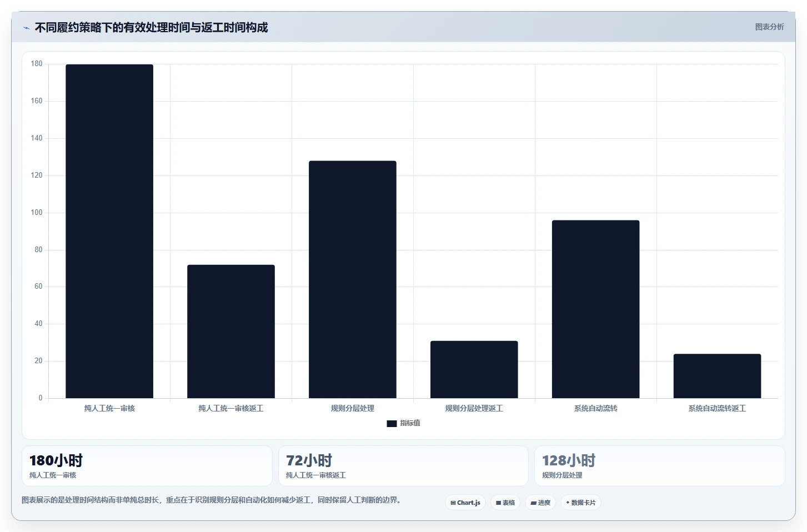Click the y-axis value 100
Screen dimensions: 807x532
[37, 212]
